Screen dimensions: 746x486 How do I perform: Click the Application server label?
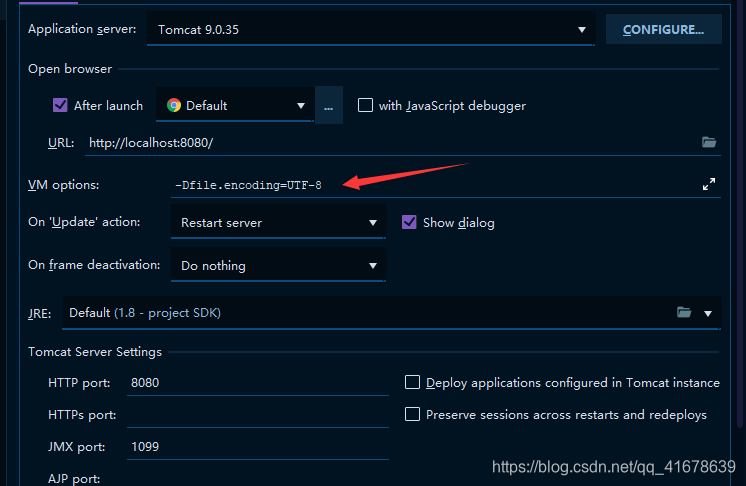(x=82, y=29)
